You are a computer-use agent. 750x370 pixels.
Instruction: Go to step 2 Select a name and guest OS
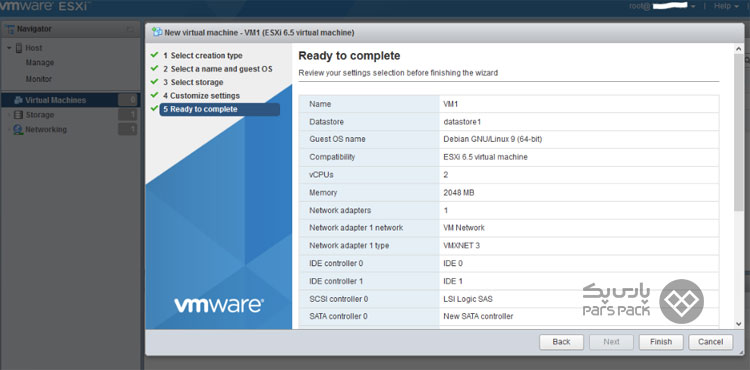pos(218,69)
